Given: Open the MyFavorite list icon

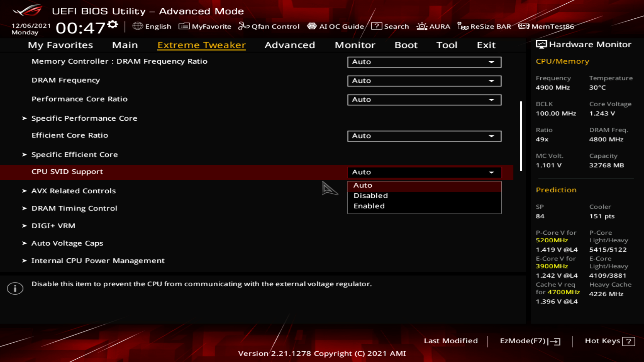Looking at the screenshot, I should tap(184, 26).
